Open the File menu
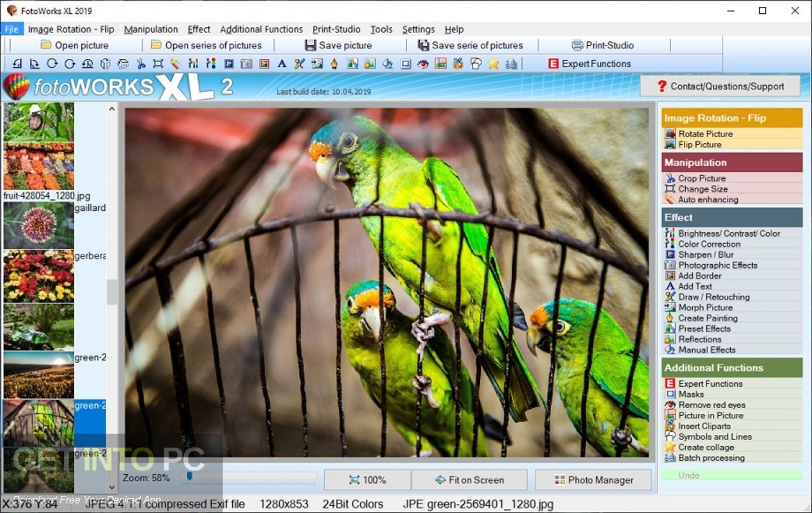Viewport: 812px width, 513px height. click(11, 29)
